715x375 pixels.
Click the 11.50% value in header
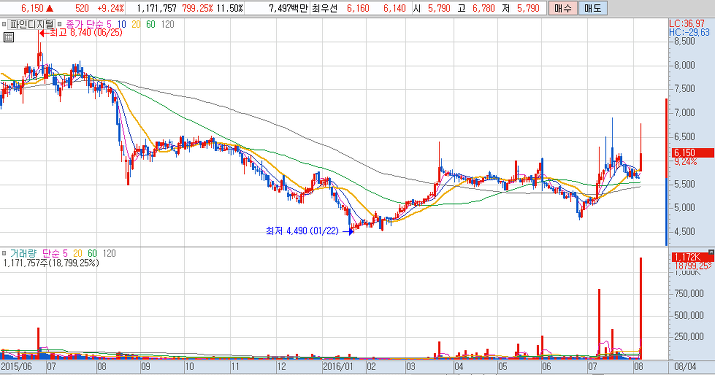(230, 8)
